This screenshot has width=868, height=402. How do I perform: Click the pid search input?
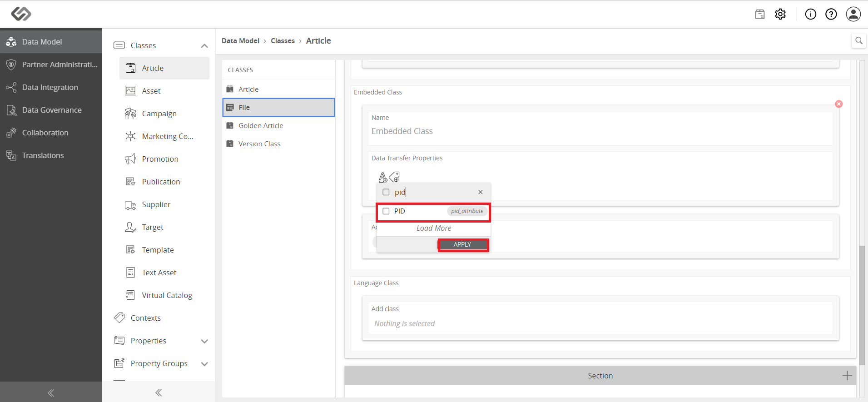click(x=433, y=192)
